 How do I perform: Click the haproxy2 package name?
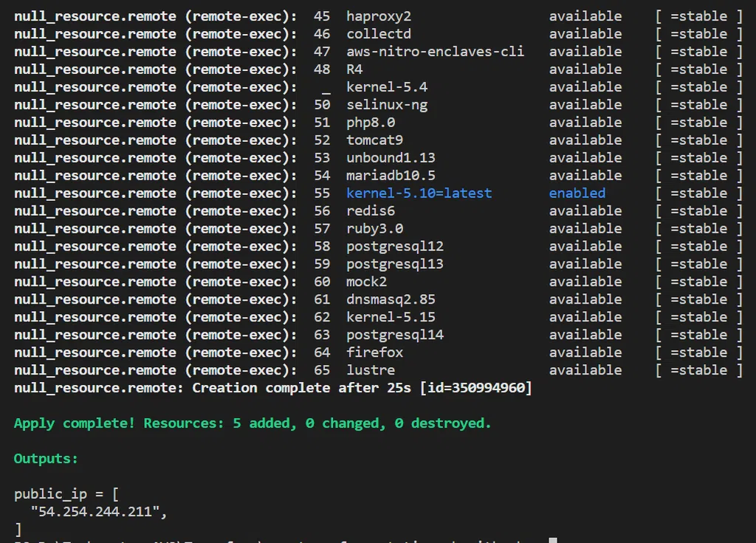pyautogui.click(x=379, y=16)
